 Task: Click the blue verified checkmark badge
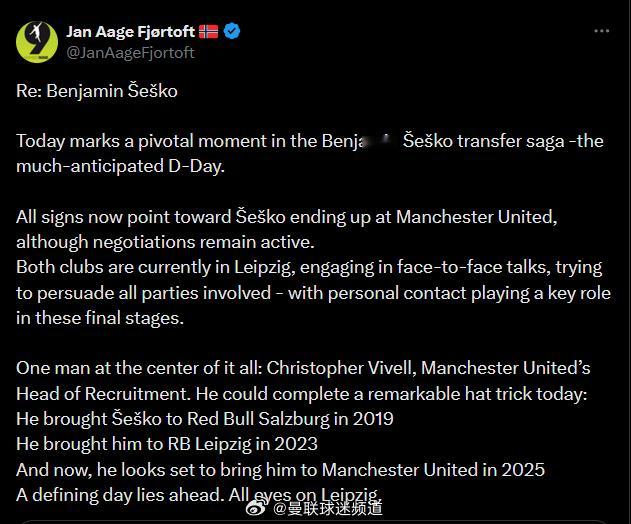[x=232, y=31]
